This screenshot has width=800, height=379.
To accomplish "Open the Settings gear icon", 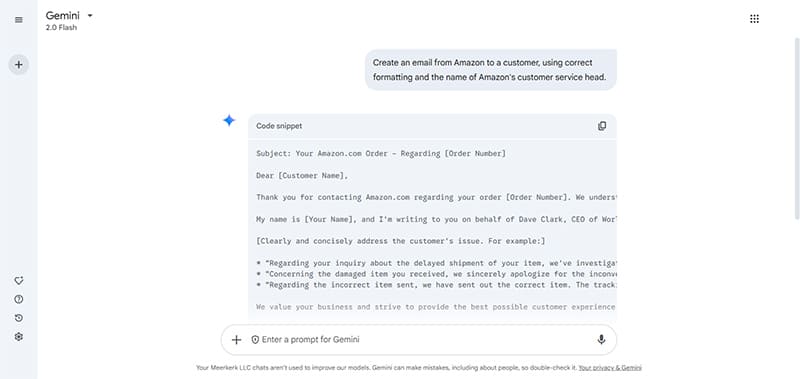I will coord(19,337).
